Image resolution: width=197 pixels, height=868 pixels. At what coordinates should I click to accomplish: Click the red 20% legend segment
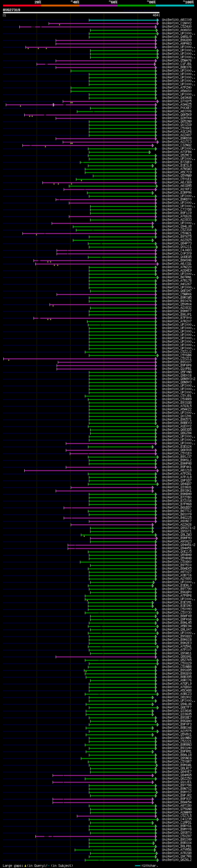[x=22, y=6]
